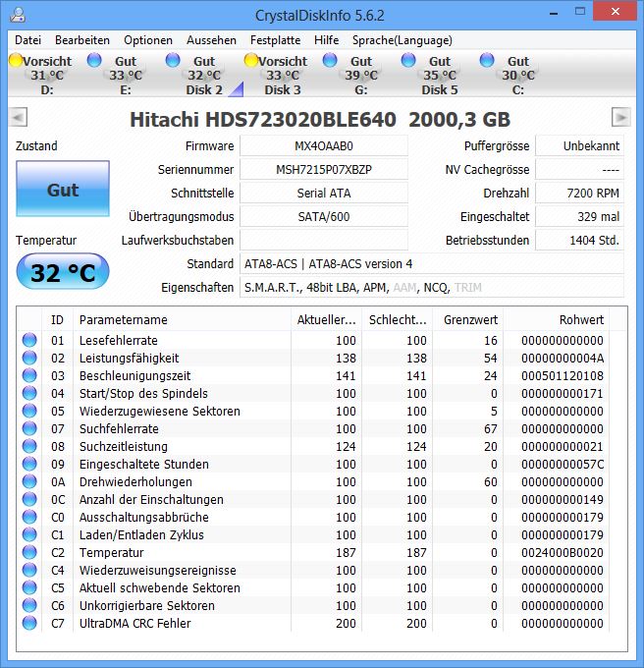Screen dimensions: 644x668
Task: Select the disk E: blue status orb
Action: (x=94, y=61)
